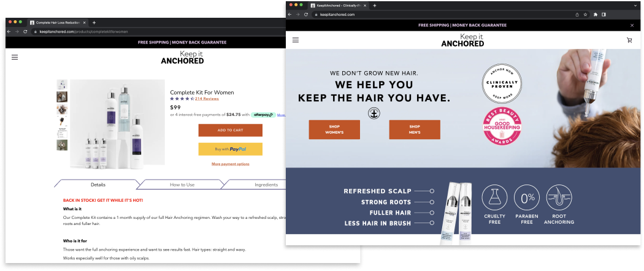Open hamburger menu in product page window
The image size is (644, 271).
[15, 58]
